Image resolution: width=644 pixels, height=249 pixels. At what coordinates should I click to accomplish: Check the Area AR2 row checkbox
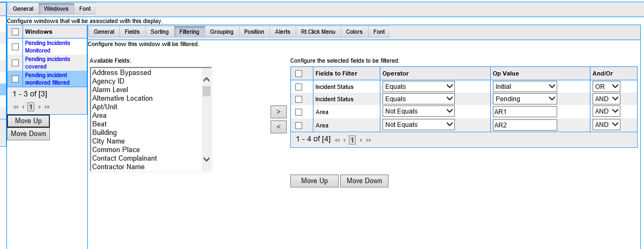pyautogui.click(x=299, y=125)
